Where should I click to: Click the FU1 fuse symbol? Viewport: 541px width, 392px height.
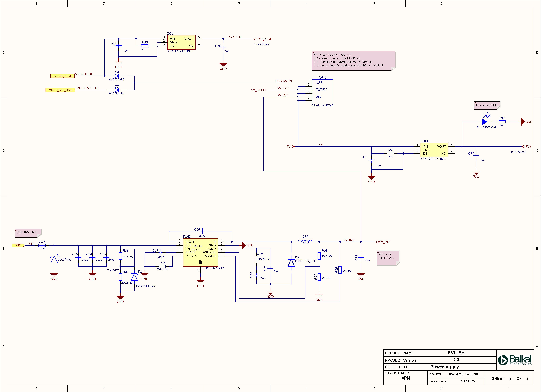pyautogui.click(x=42, y=245)
